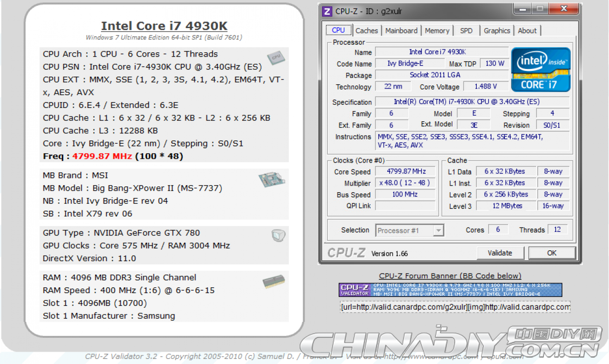This screenshot has height=364, width=609.
Task: Click the Threads value 12
Action: click(558, 229)
